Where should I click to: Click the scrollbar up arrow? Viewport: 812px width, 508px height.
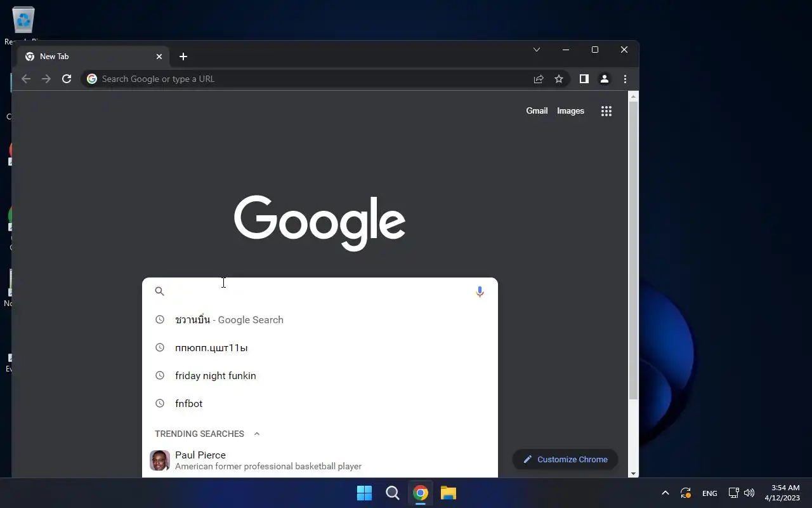tap(633, 96)
